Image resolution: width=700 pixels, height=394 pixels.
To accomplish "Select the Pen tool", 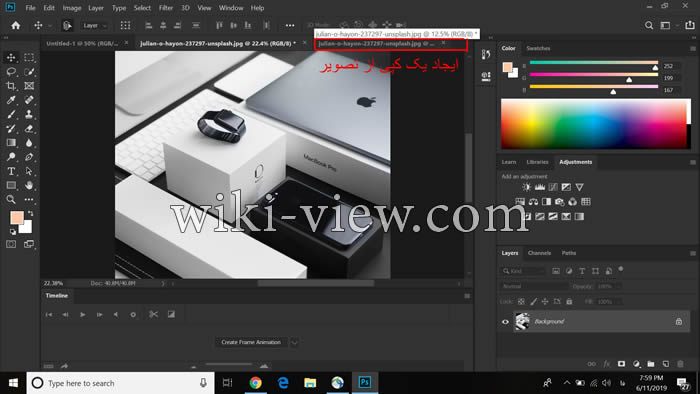I will click(29, 157).
